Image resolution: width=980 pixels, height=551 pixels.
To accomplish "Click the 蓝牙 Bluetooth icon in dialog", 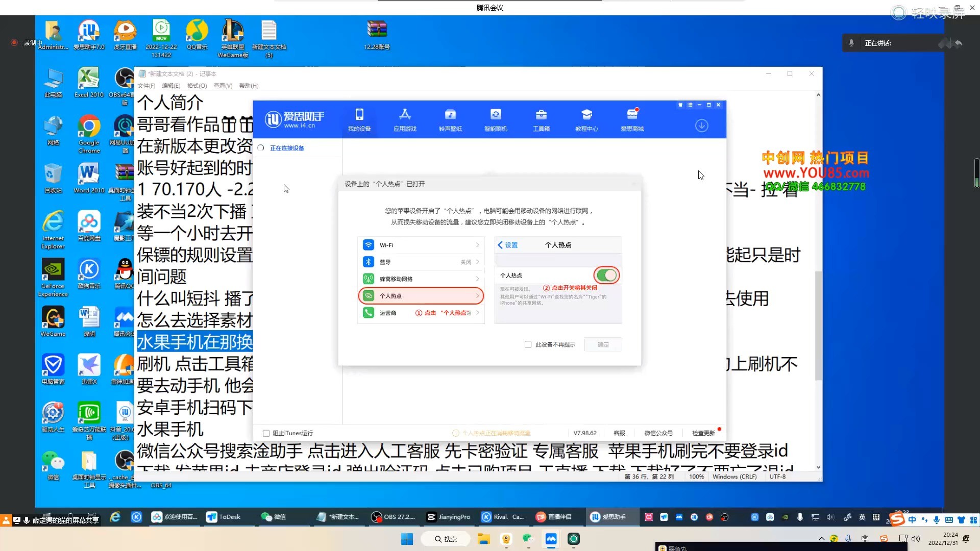I will (x=368, y=262).
